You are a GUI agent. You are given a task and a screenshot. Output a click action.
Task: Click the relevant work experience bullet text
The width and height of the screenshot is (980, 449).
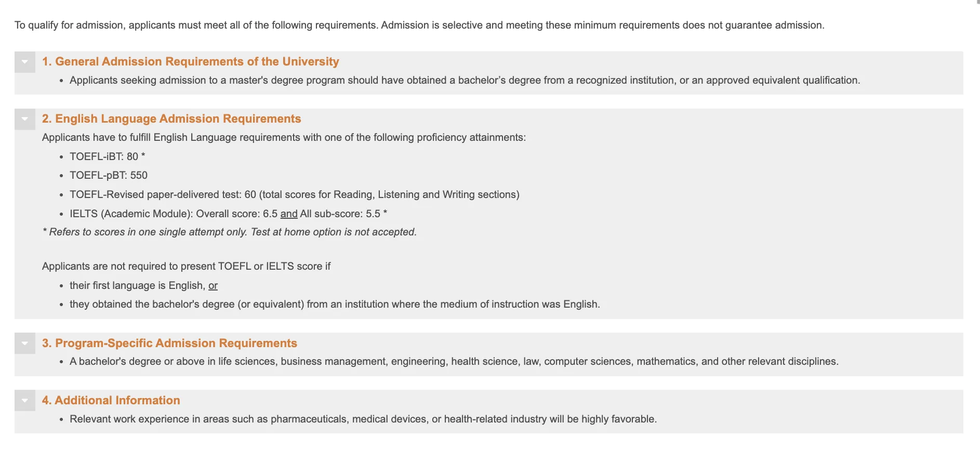tap(363, 419)
